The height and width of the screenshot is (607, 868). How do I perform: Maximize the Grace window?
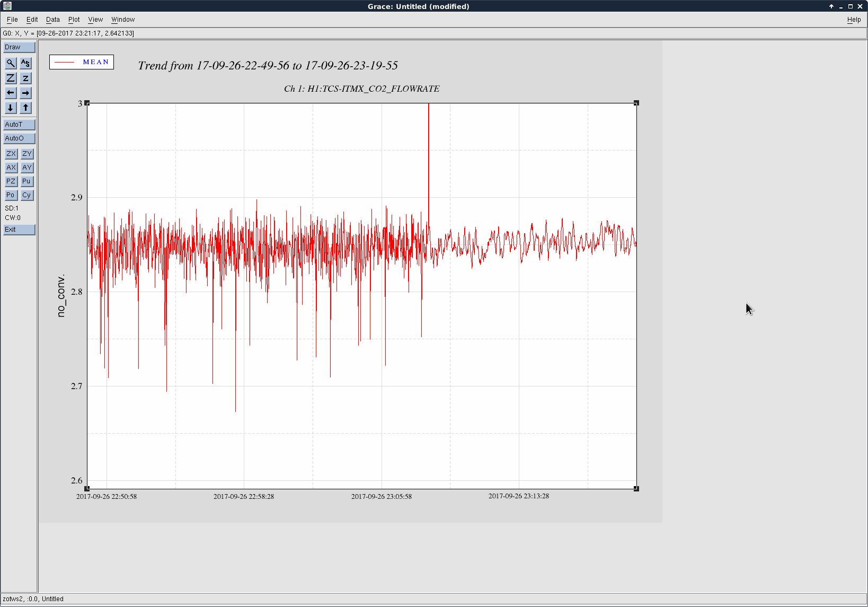click(x=851, y=6)
